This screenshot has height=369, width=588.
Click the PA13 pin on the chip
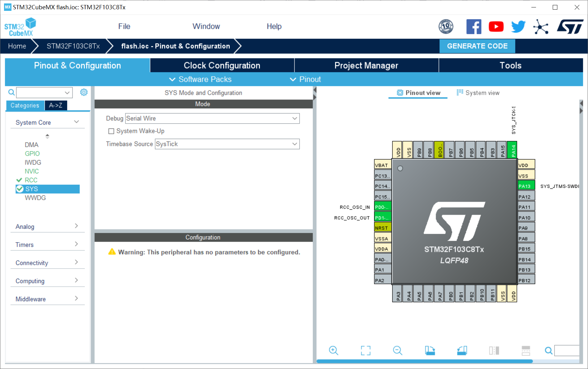coord(526,186)
